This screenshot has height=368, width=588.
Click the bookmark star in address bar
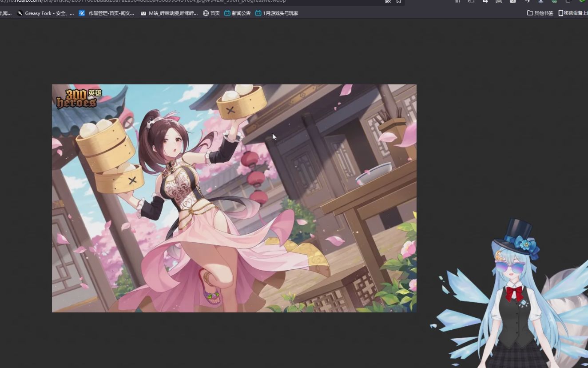tap(399, 1)
